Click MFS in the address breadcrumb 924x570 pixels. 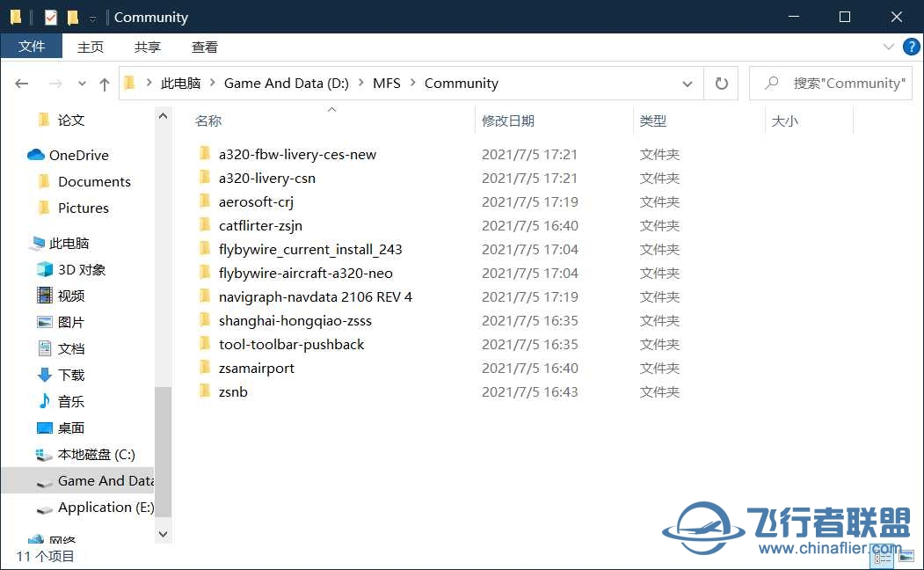(x=387, y=83)
